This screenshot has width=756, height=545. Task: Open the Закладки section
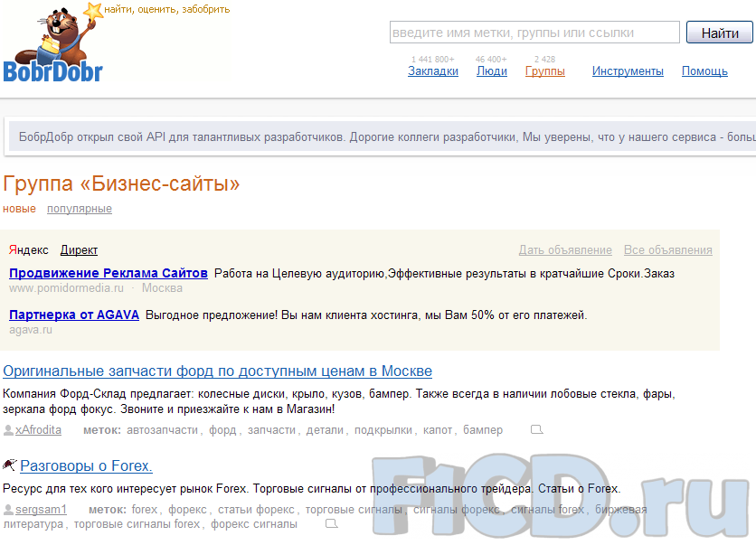(x=433, y=71)
